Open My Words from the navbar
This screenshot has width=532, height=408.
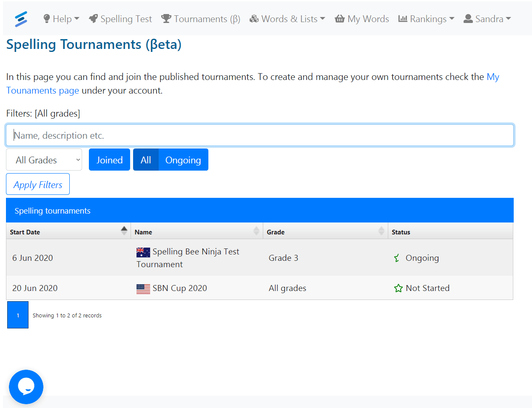pos(362,19)
